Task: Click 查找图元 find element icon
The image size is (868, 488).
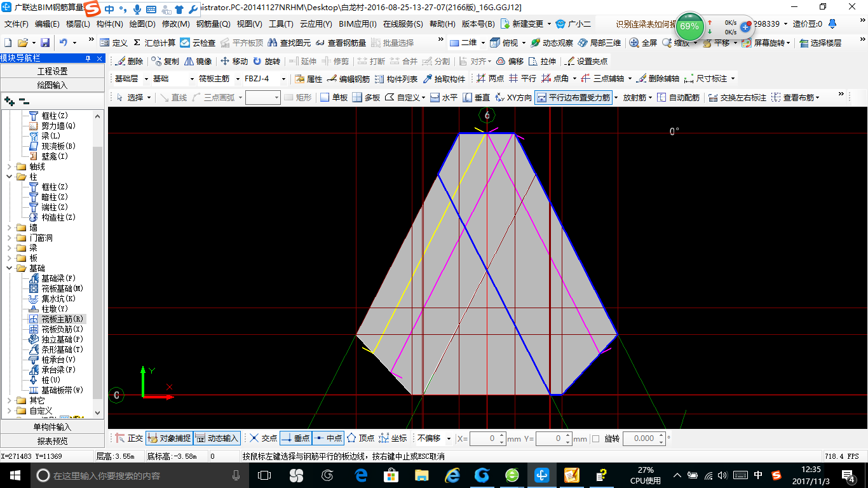Action: (x=289, y=43)
